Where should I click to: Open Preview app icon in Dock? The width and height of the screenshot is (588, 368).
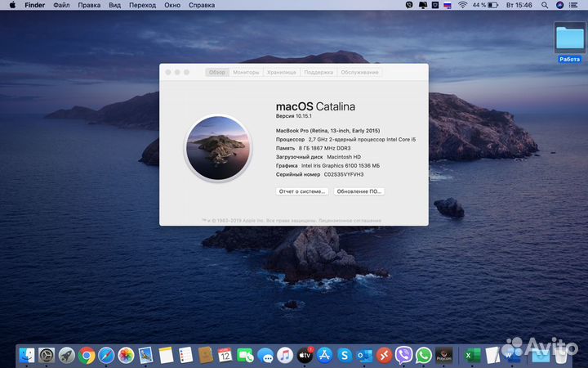(145, 355)
